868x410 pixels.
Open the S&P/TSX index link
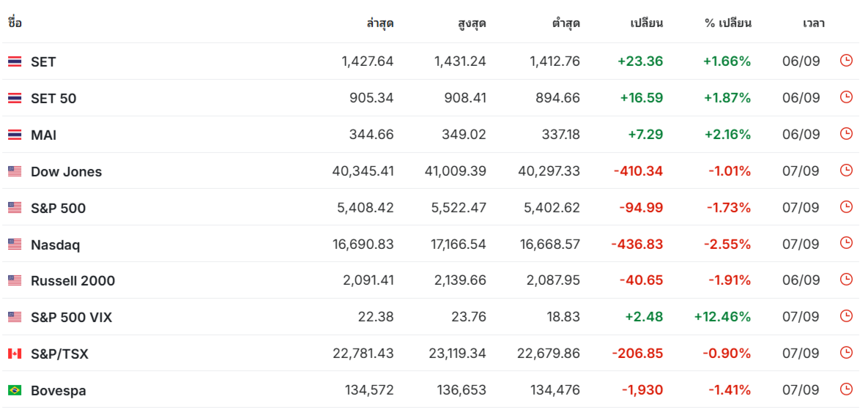pyautogui.click(x=60, y=354)
